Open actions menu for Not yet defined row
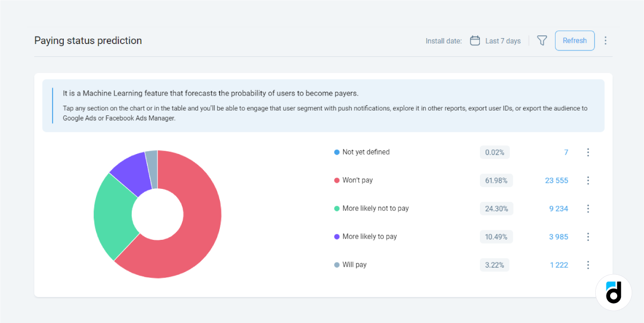 pyautogui.click(x=588, y=152)
